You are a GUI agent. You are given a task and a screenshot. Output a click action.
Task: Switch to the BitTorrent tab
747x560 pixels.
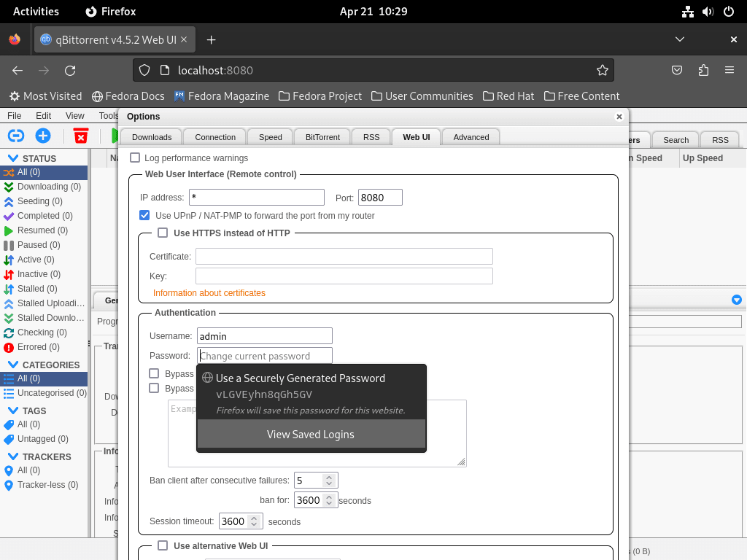(x=322, y=136)
